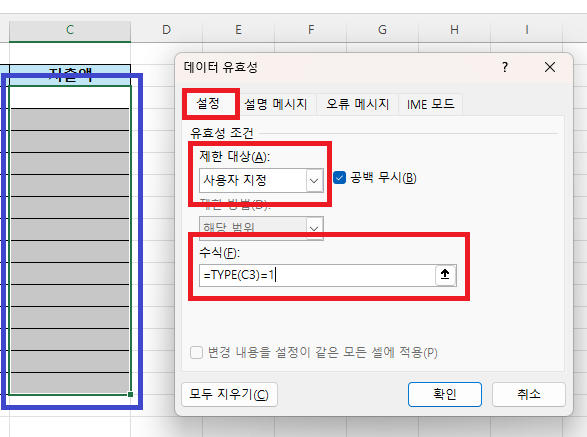Click the 수식 formula input field
587x437 pixels.
click(317, 276)
